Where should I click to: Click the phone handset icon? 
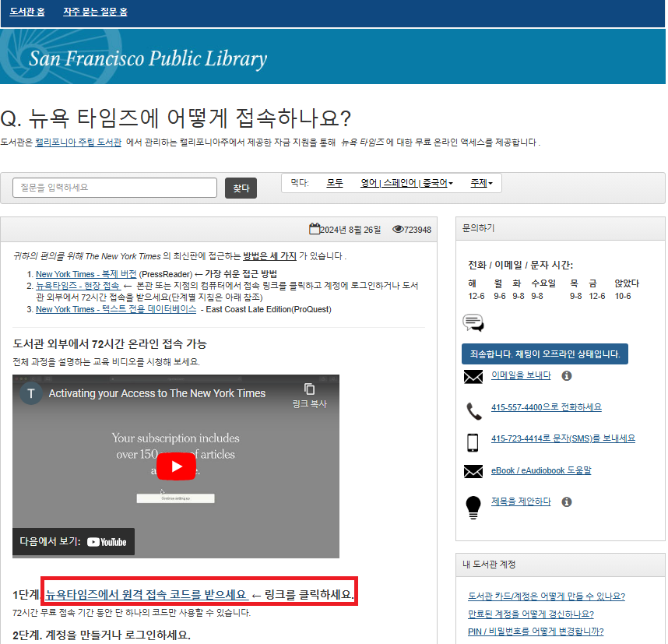tap(473, 411)
